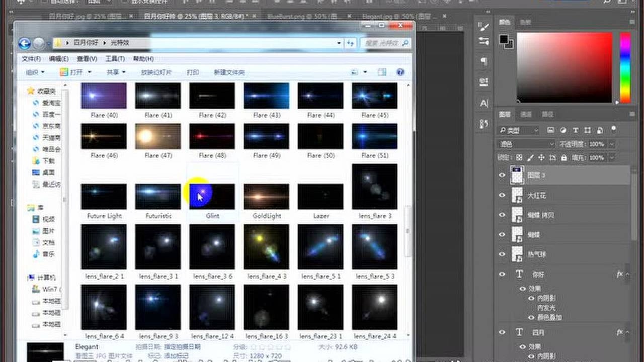
Task: Hide the 热气球 layer
Action: 502,254
